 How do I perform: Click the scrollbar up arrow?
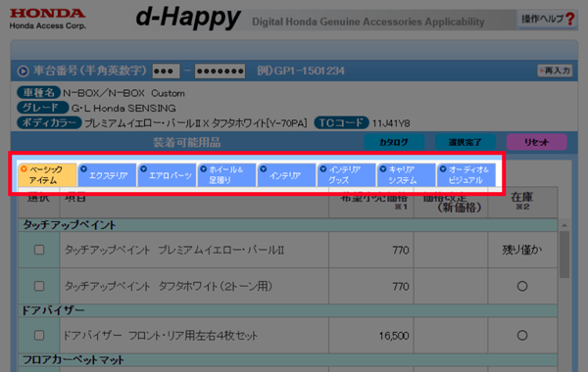click(564, 225)
